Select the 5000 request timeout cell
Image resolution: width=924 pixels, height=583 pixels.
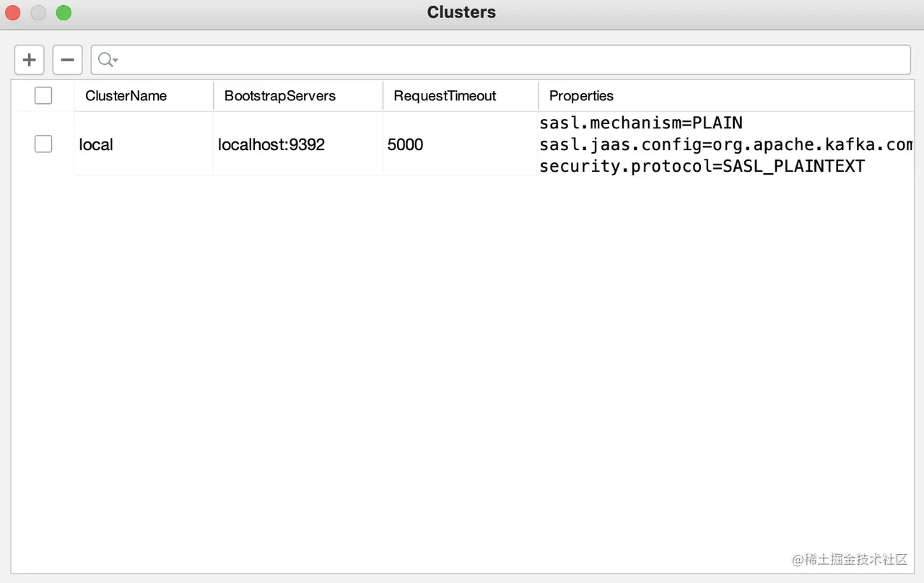tap(405, 144)
